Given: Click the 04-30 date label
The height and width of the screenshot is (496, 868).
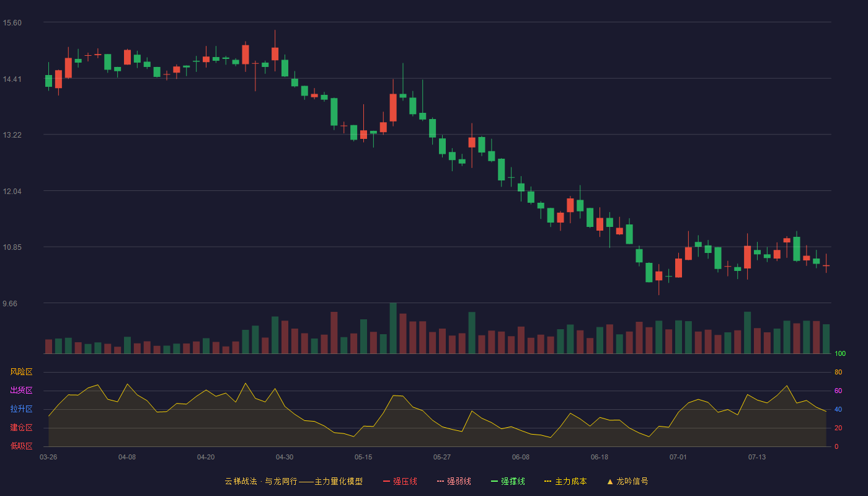Looking at the screenshot, I should click(x=285, y=457).
